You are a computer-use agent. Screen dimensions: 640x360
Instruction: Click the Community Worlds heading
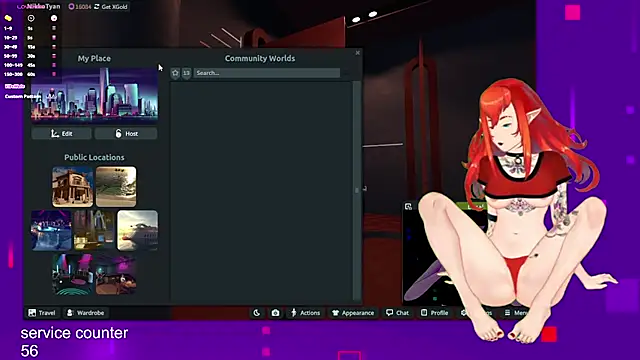point(260,58)
